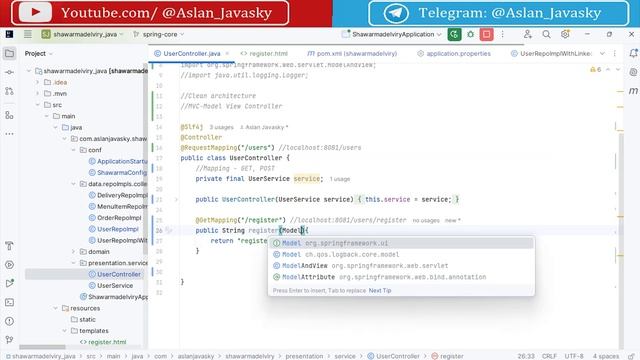Select OrderRepoImpl in project tree

pos(119,218)
